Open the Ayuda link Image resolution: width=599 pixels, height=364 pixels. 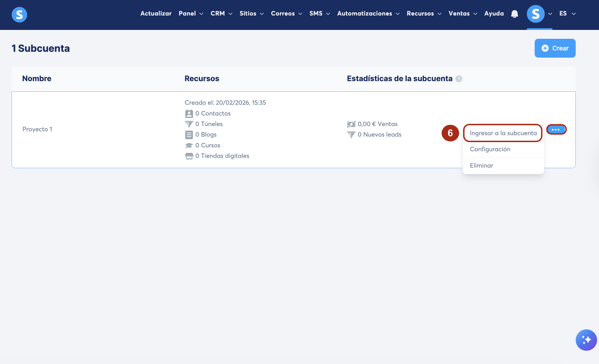coord(494,14)
